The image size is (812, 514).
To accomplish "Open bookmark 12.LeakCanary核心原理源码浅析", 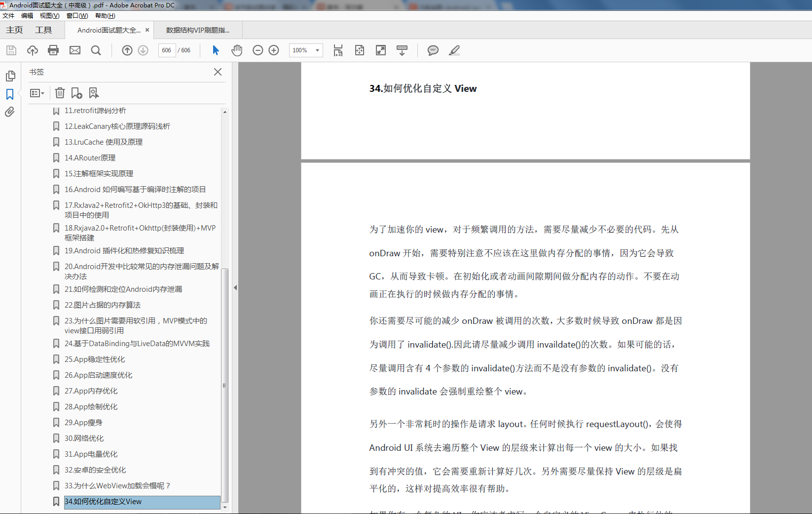I will coord(117,126).
